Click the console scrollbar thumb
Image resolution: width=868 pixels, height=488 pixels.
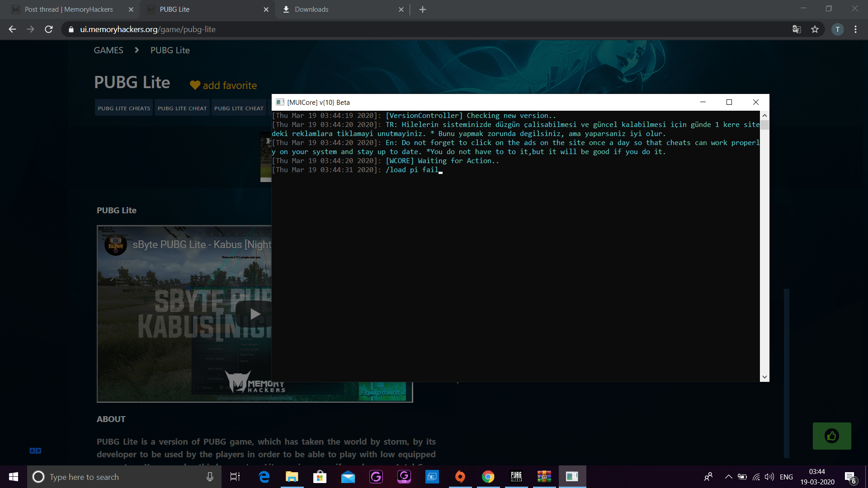[764, 125]
